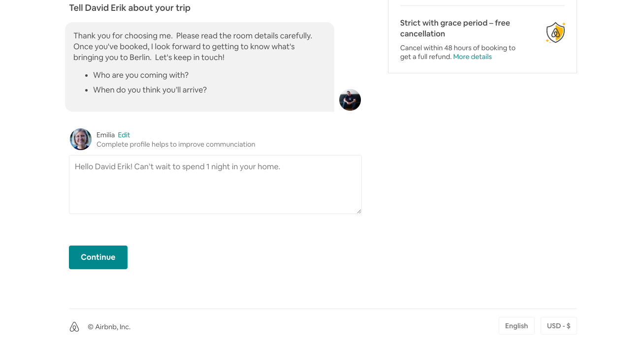Focus the message text box for the host
644x342 pixels.
pos(215,185)
